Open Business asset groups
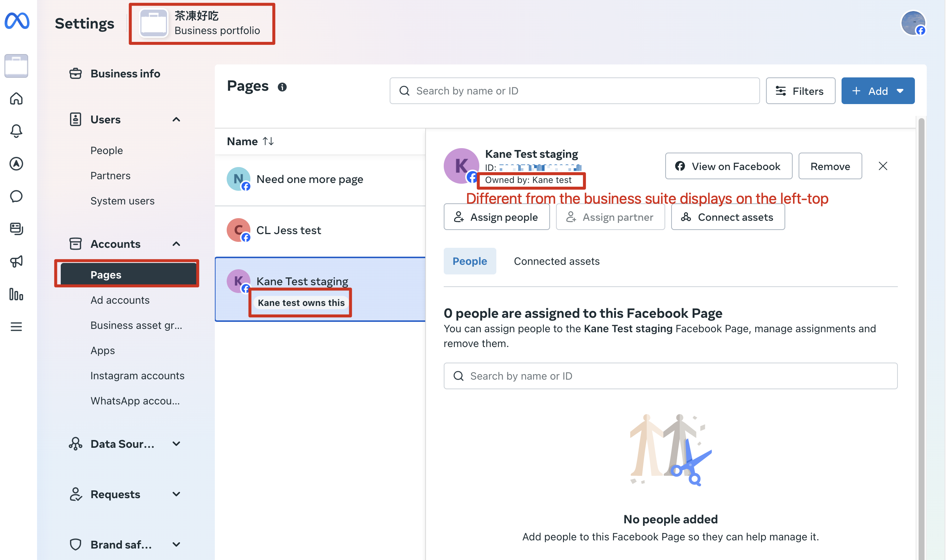The height and width of the screenshot is (560, 946). (136, 325)
